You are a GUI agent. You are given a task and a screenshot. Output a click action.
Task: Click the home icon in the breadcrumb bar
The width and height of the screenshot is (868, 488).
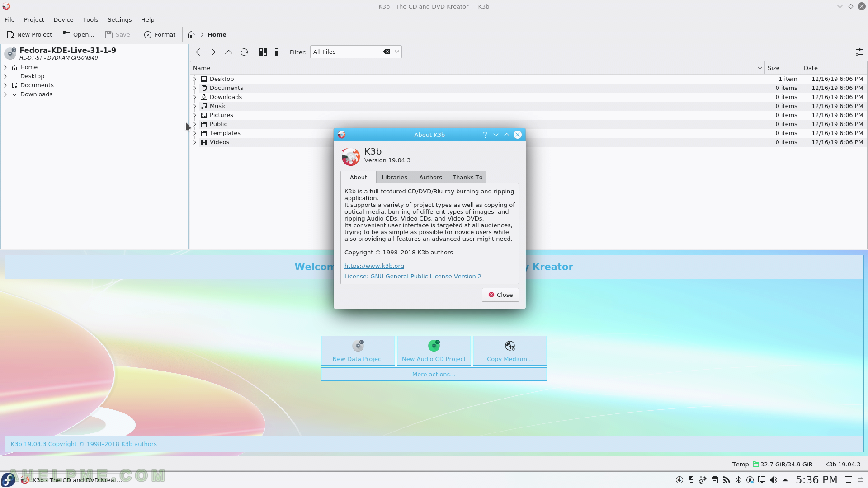(x=191, y=34)
